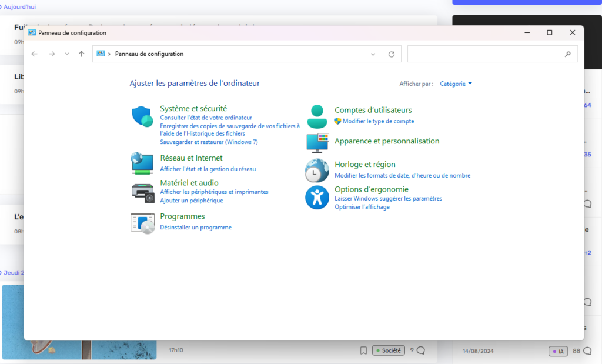Screen dimensions: 602x364
Task: Click Ajouter un périphérique link
Action: tap(192, 201)
